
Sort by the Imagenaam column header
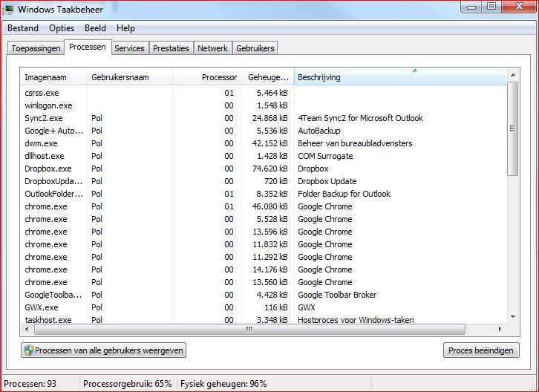(53, 77)
